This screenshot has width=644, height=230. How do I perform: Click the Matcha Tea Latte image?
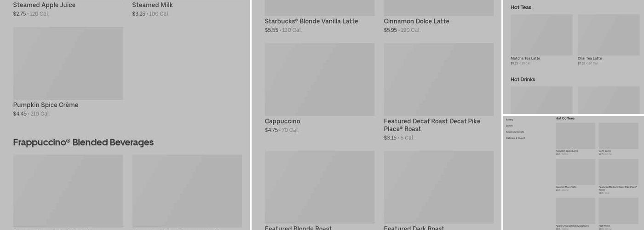541,34
